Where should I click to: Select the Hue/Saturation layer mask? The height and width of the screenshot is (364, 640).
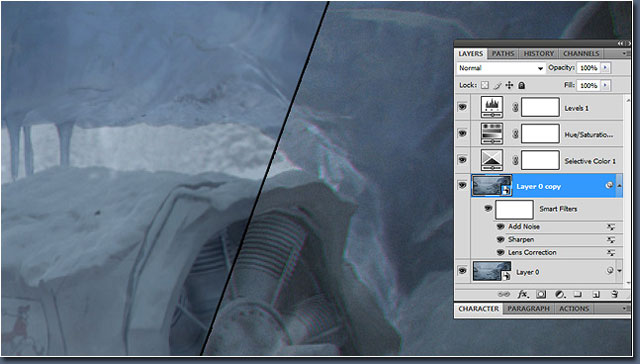[540, 133]
